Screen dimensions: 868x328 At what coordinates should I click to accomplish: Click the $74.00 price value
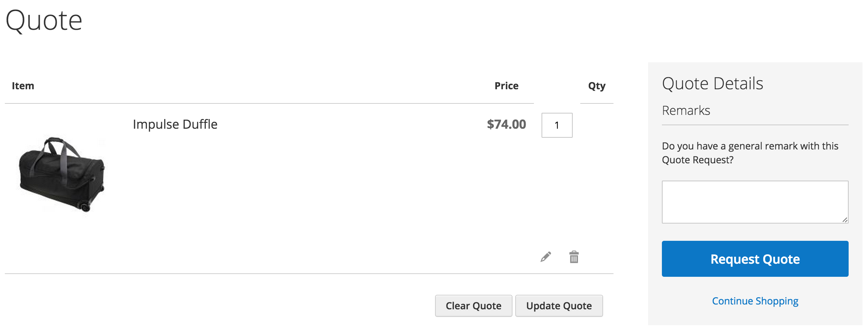point(506,125)
